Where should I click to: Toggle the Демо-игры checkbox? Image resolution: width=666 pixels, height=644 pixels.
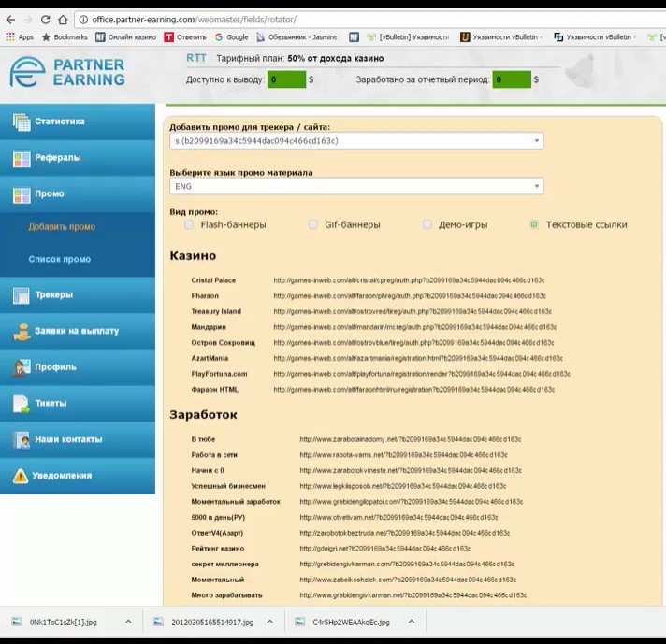427,224
